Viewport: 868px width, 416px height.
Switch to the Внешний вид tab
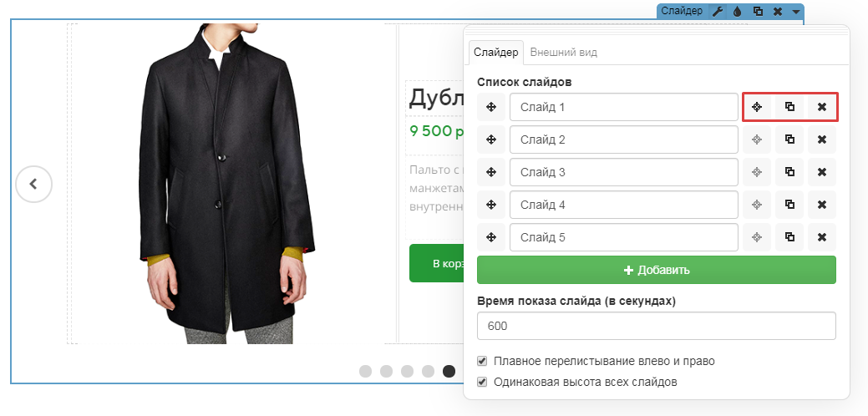pyautogui.click(x=564, y=52)
